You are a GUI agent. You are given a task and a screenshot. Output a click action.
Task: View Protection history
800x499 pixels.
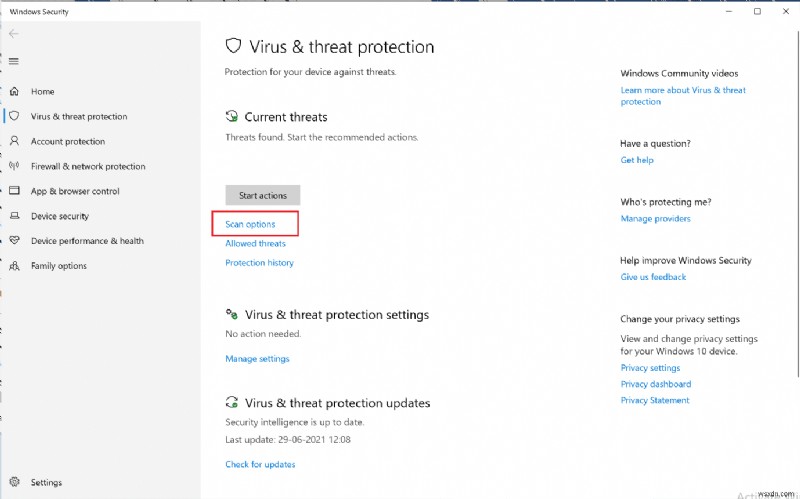259,263
